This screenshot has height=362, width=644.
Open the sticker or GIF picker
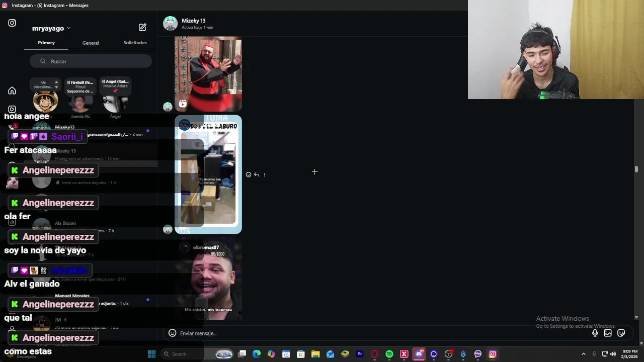click(621, 333)
